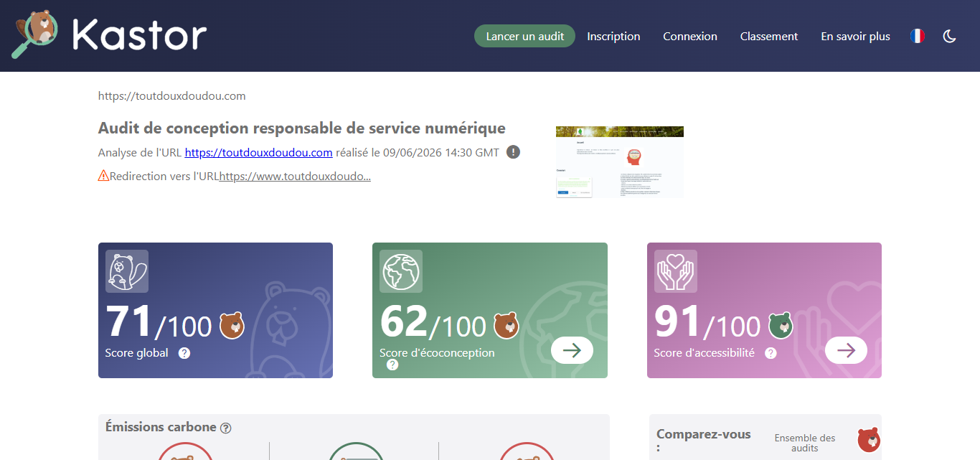
Task: Open ecodesign details with arrow button
Action: point(572,350)
